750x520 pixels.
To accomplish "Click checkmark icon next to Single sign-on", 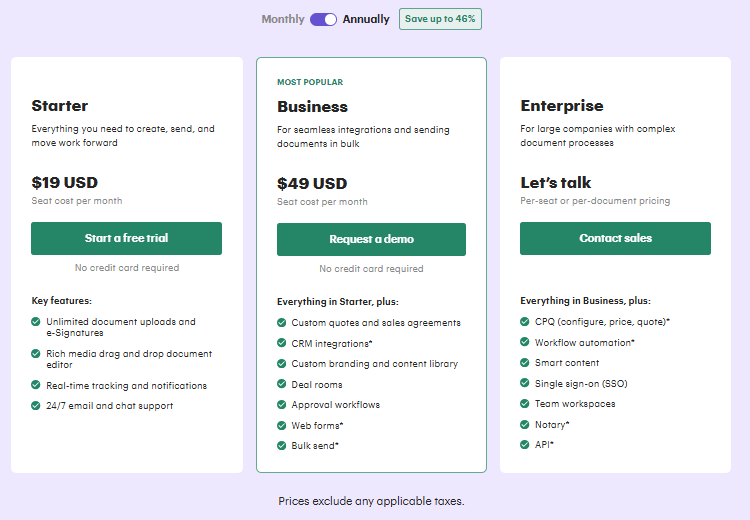I will click(x=525, y=383).
